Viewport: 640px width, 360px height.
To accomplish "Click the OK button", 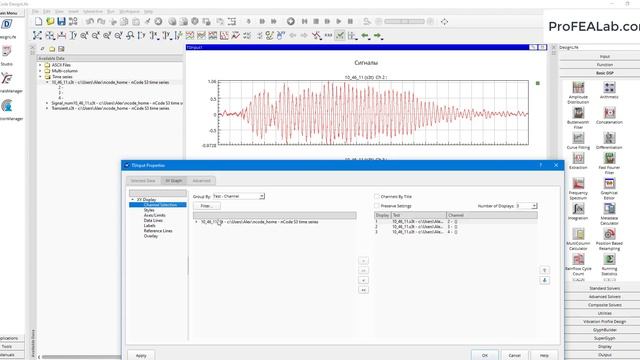I will click(484, 356).
